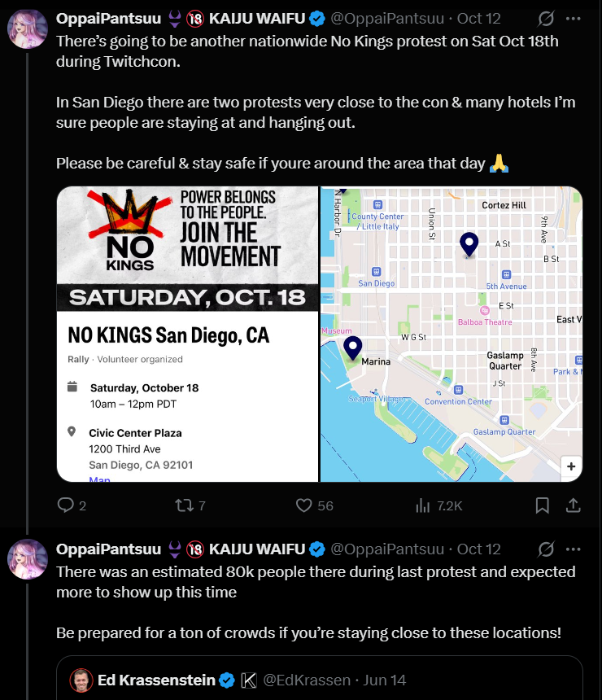This screenshot has height=700, width=602.
Task: View analytics icon showing 7.2K views
Action: click(423, 505)
